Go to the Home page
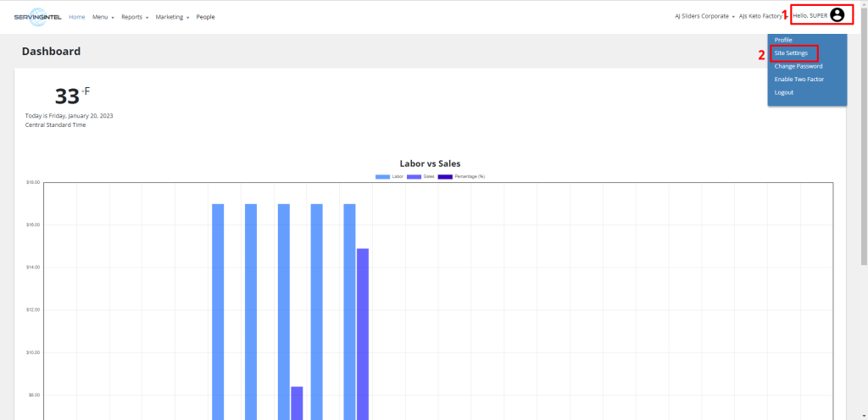The height and width of the screenshot is (420, 868). pos(76,17)
